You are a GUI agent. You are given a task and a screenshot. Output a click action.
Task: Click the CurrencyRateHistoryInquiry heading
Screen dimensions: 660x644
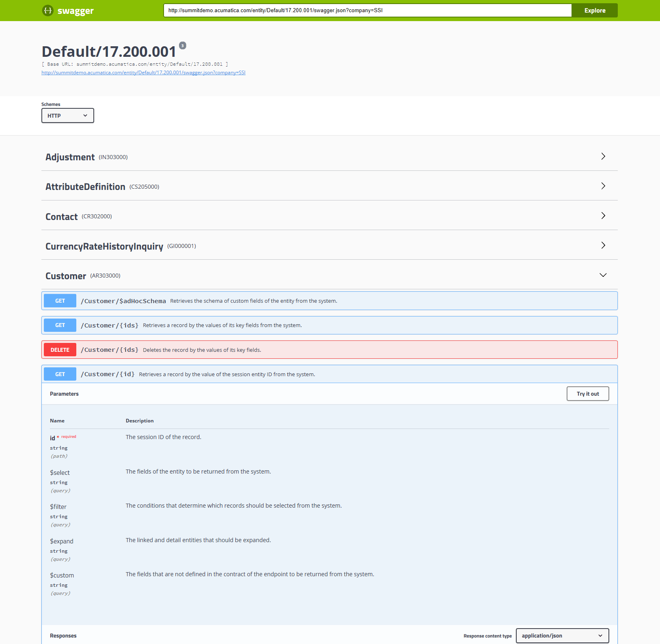click(104, 246)
